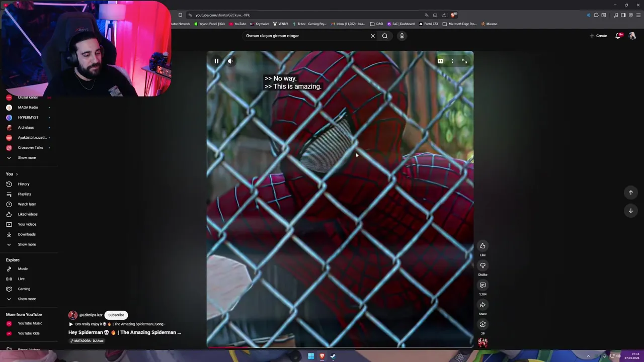
Task: Toggle closed captions on the short
Action: (440, 61)
